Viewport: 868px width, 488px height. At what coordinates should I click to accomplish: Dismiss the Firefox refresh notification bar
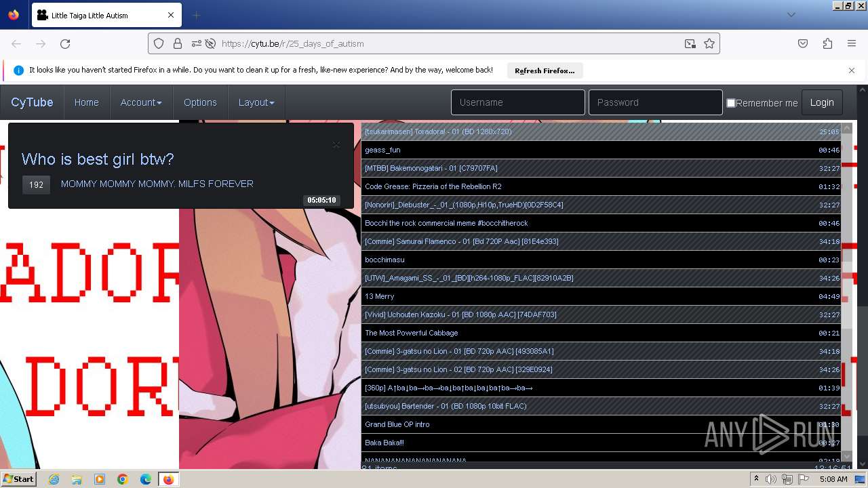[x=852, y=70]
